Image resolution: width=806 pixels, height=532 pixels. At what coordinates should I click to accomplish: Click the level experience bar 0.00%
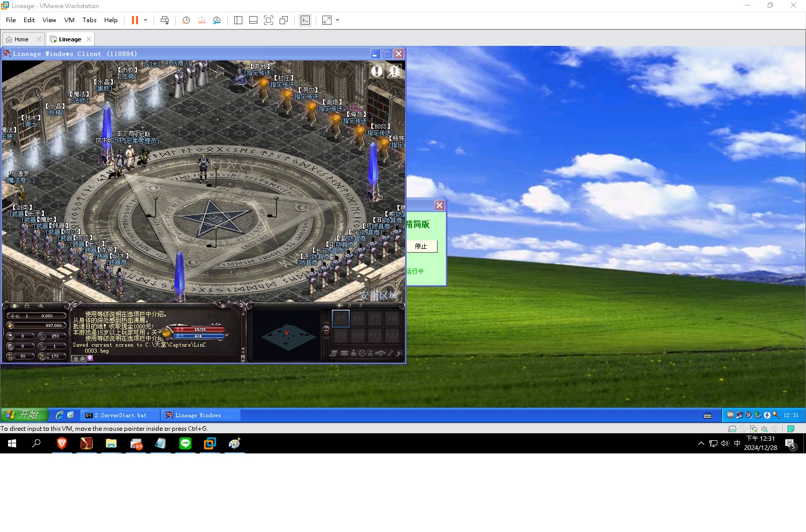pyautogui.click(x=36, y=316)
